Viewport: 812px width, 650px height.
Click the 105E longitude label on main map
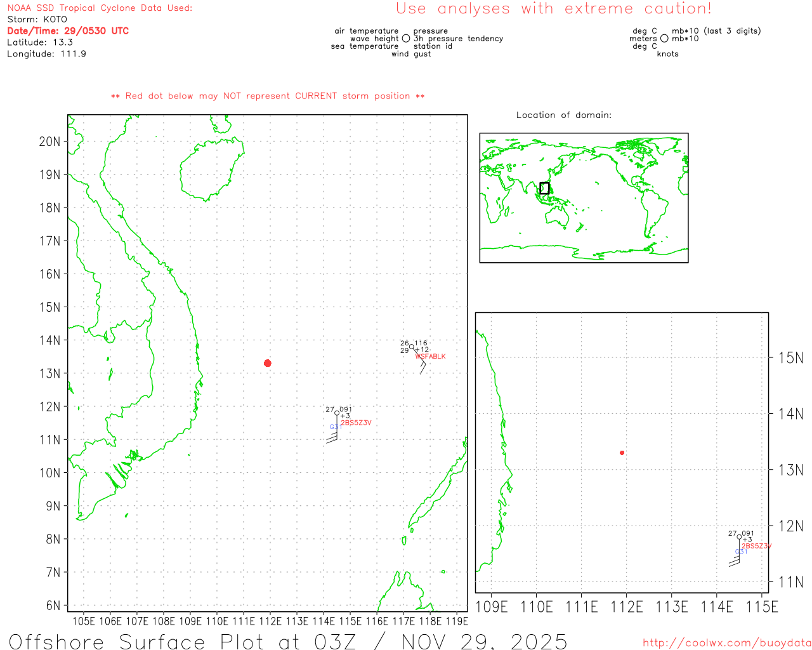point(83,621)
